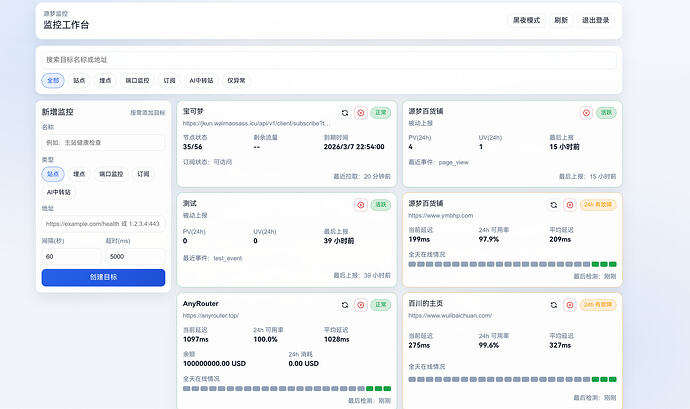The width and height of the screenshot is (690, 409).
Task: Click the 活跃 badge on the 测试 card
Action: [381, 205]
